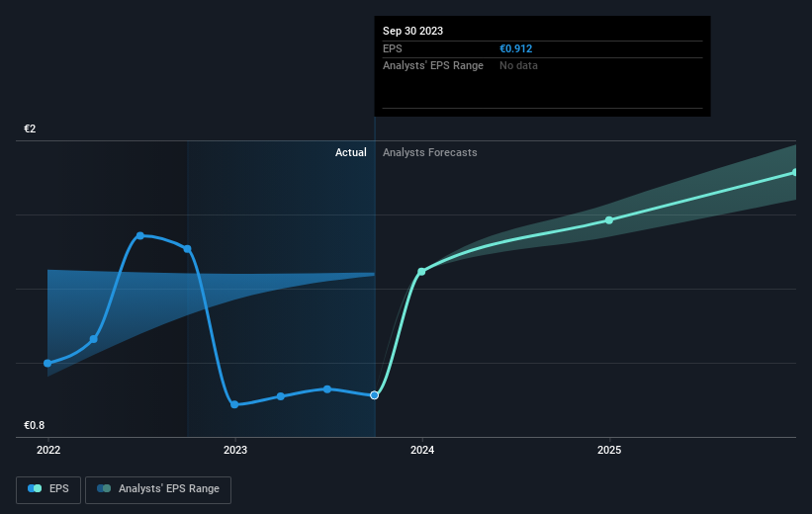Click the tooltip EPS value €0.912
This screenshot has width=812, height=514.
pyautogui.click(x=516, y=48)
